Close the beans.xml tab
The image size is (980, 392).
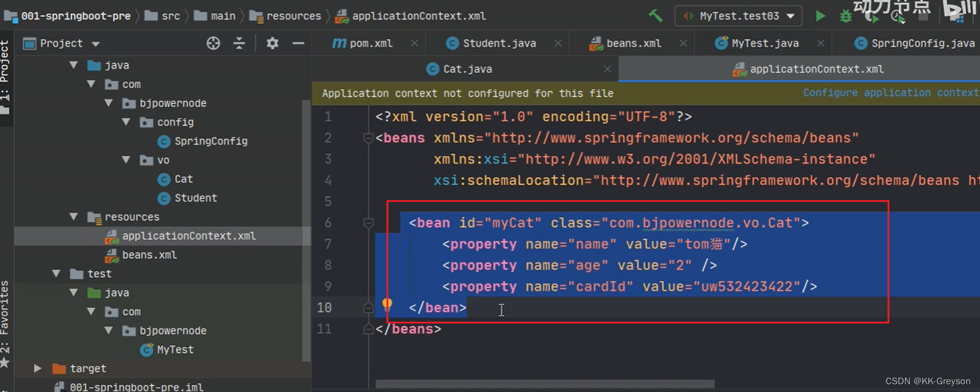point(683,43)
